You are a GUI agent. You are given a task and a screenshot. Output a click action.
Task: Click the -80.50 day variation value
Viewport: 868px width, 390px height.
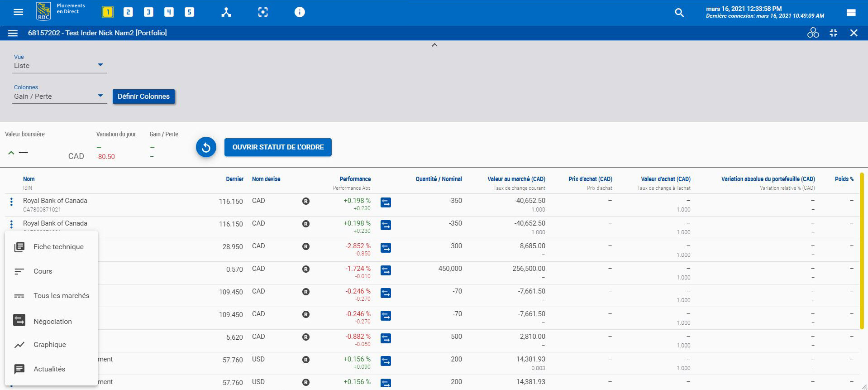[105, 157]
